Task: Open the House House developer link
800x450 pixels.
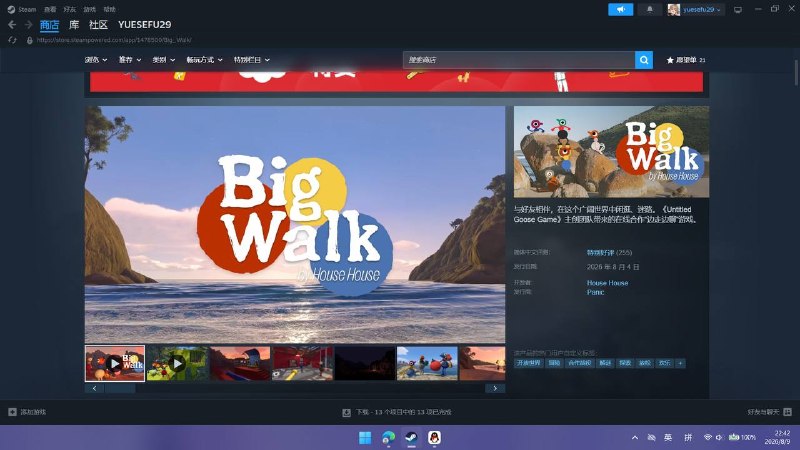Action: pos(607,283)
